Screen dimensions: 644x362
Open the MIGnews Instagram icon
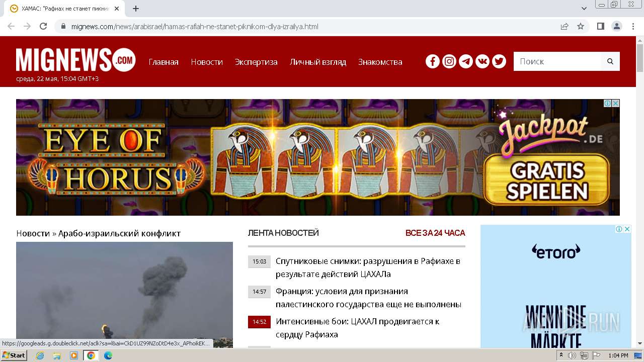[449, 61]
